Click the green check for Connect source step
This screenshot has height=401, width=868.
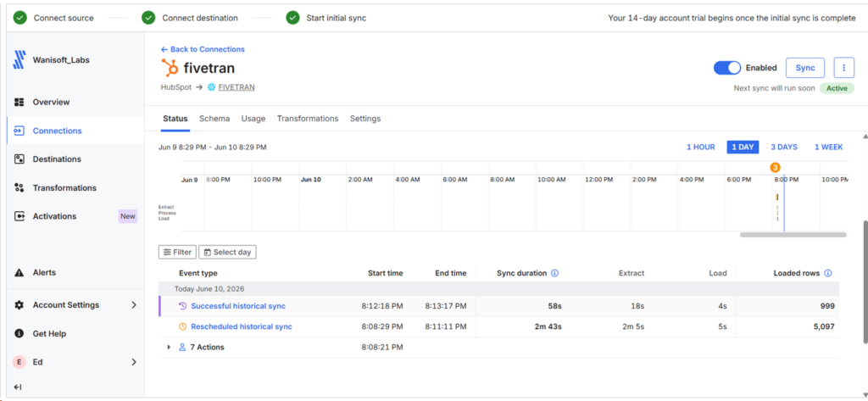pos(20,18)
